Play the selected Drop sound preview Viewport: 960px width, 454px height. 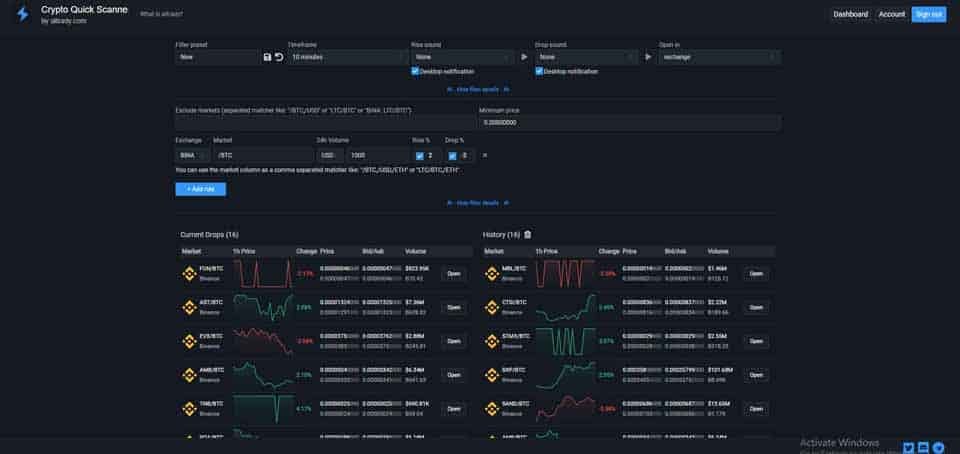[x=648, y=57]
